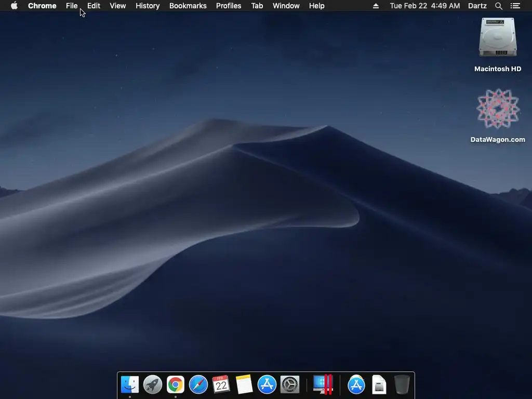Open the Chrome application menu
The height and width of the screenshot is (399, 532).
42,6
